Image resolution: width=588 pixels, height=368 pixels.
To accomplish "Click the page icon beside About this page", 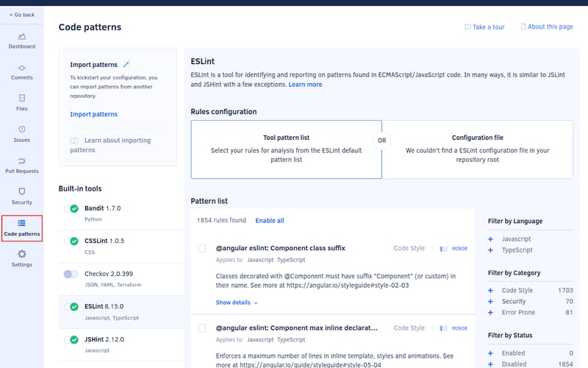I will pos(523,26).
